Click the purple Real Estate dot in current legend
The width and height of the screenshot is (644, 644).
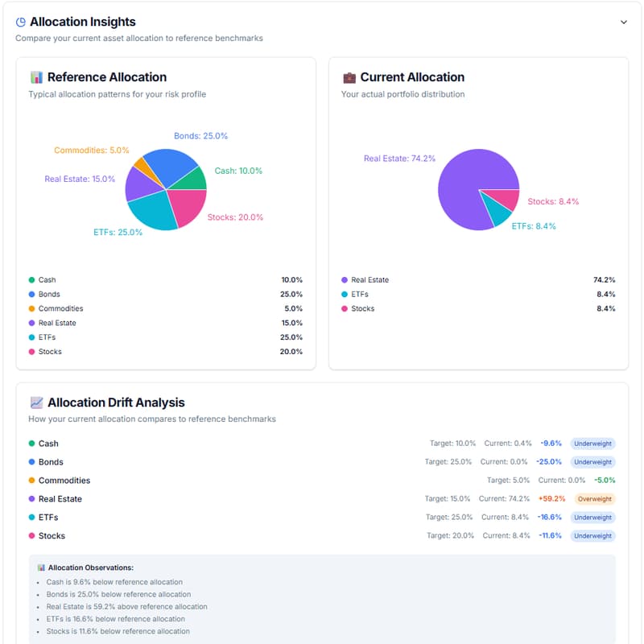(x=345, y=280)
